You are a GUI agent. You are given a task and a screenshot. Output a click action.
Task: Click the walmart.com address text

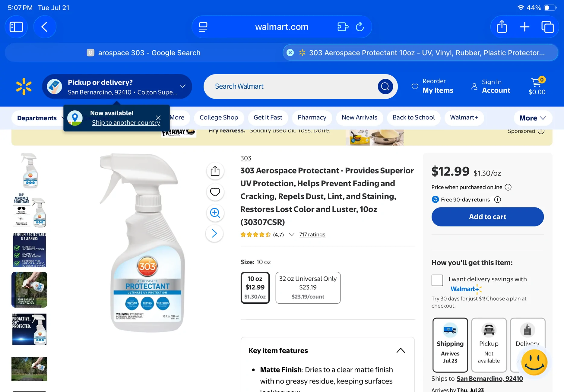coord(282,27)
